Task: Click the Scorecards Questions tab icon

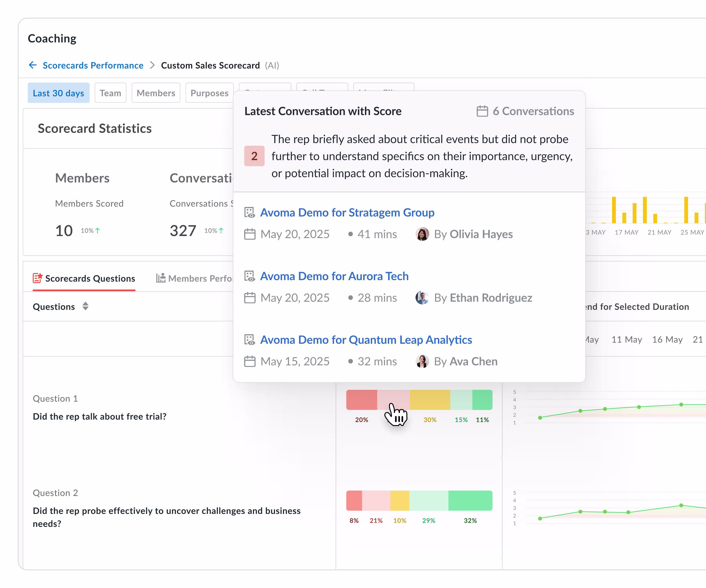Action: pos(38,278)
